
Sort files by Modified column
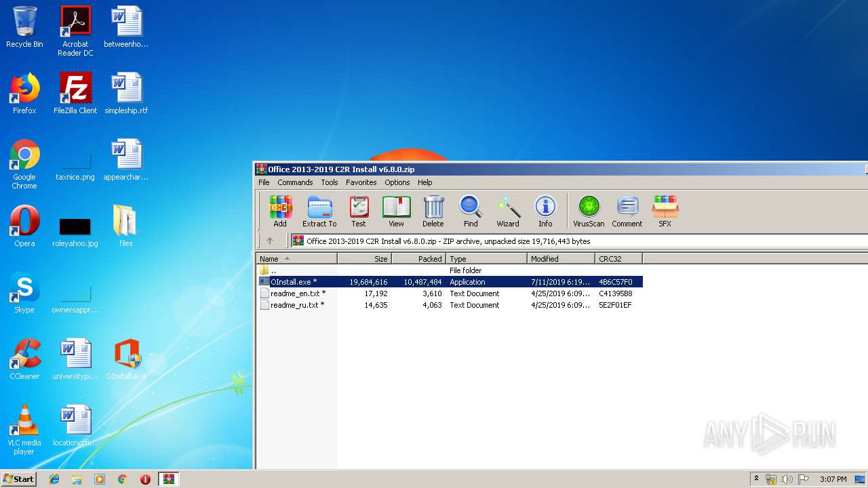561,258
